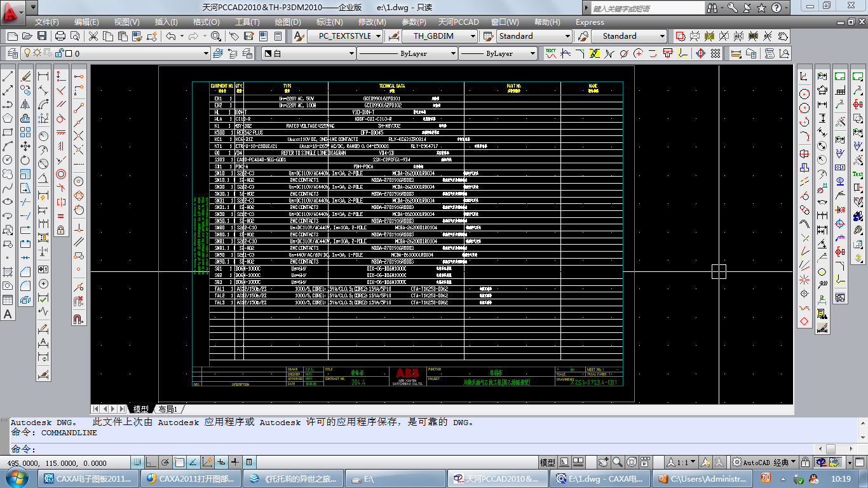Open the 天河PCCAD menu
This screenshot has height=488, width=868.
pos(459,22)
